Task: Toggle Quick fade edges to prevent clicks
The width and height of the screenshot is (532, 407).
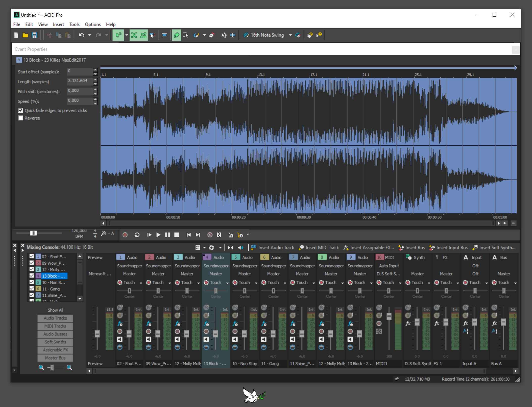Action: (x=21, y=110)
